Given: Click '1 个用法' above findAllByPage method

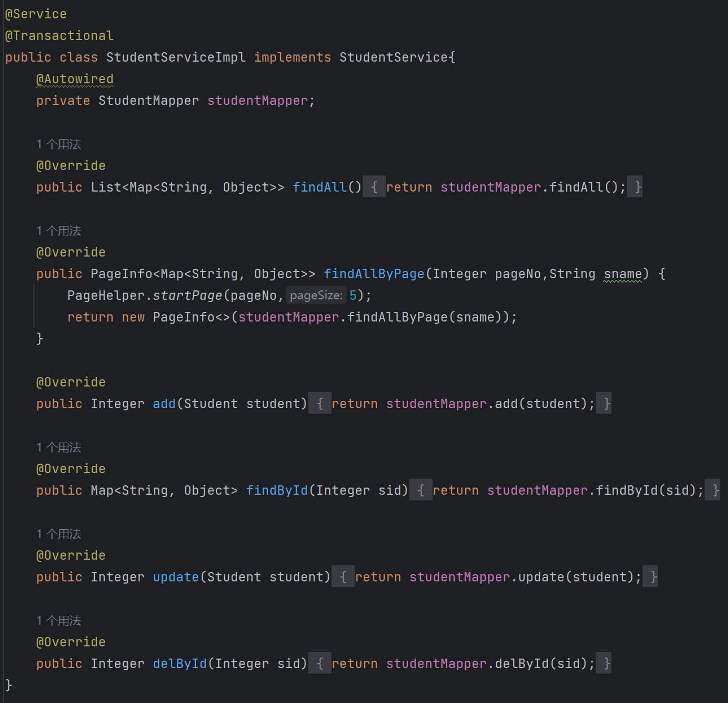Looking at the screenshot, I should pyautogui.click(x=58, y=230).
